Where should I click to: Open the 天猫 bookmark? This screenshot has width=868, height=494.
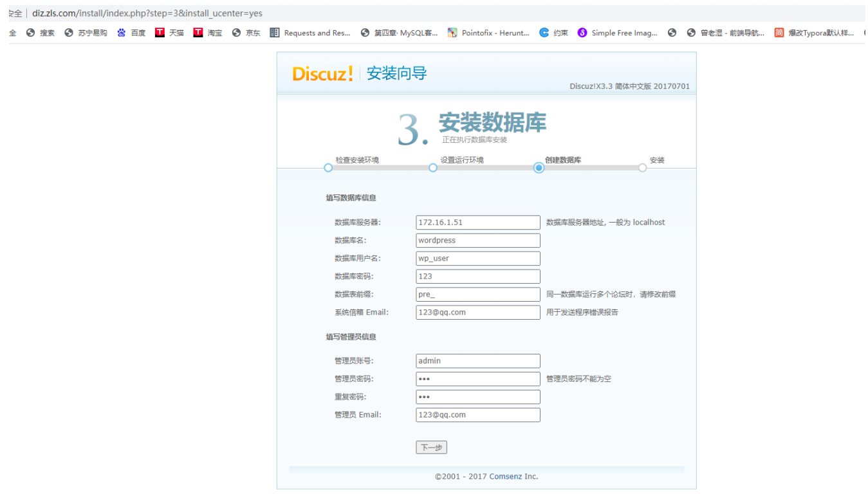(169, 33)
